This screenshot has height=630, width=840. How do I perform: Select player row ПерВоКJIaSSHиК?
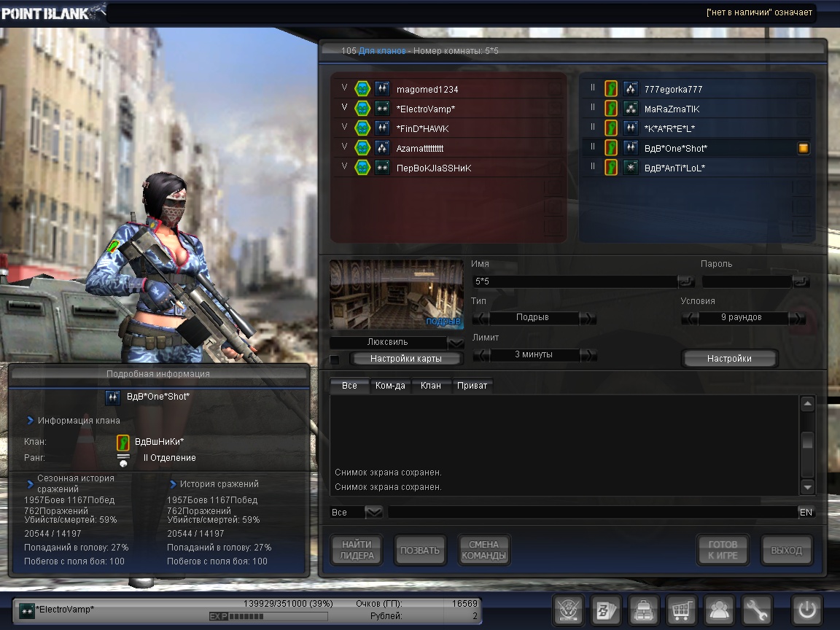[449, 167]
